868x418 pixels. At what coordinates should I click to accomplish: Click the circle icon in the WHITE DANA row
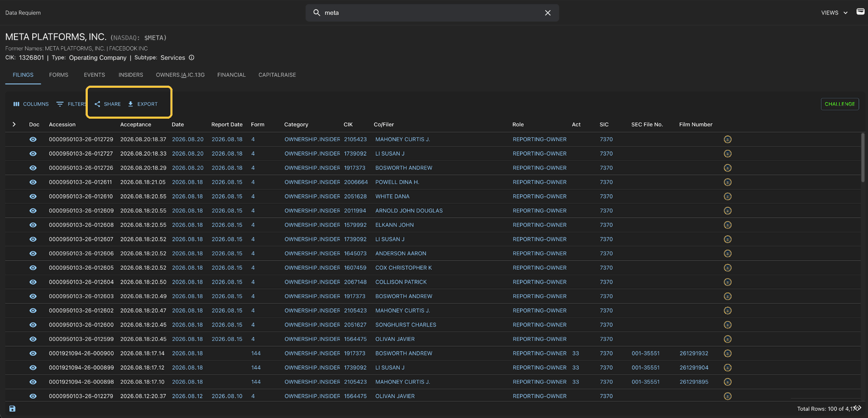tap(728, 197)
